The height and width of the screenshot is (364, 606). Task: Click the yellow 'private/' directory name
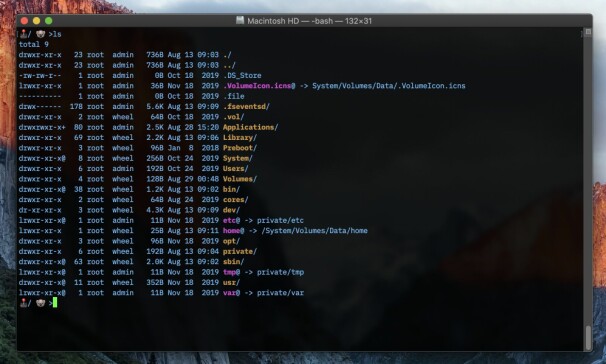pyautogui.click(x=240, y=252)
